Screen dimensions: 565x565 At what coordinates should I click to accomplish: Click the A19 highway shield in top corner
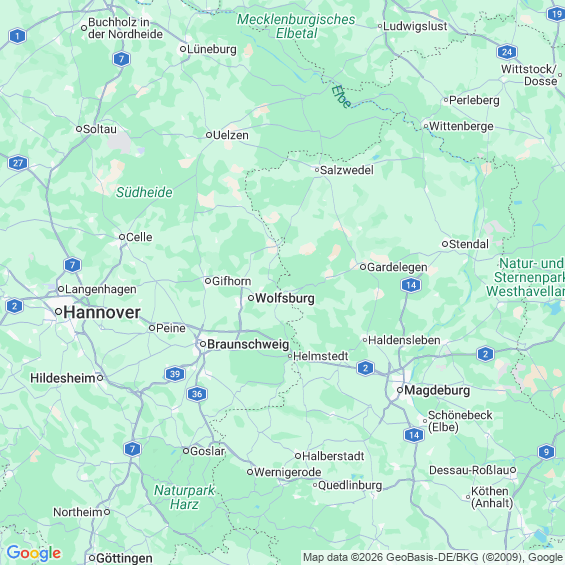[556, 14]
